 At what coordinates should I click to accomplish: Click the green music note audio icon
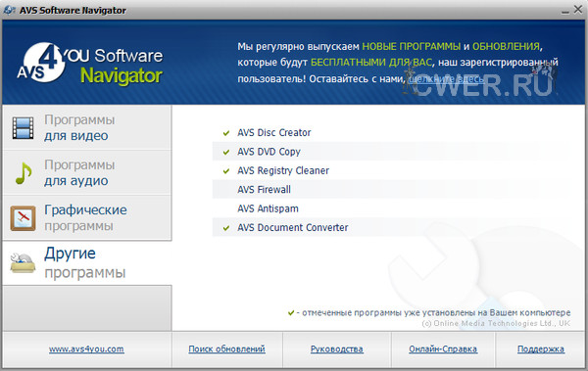(24, 173)
